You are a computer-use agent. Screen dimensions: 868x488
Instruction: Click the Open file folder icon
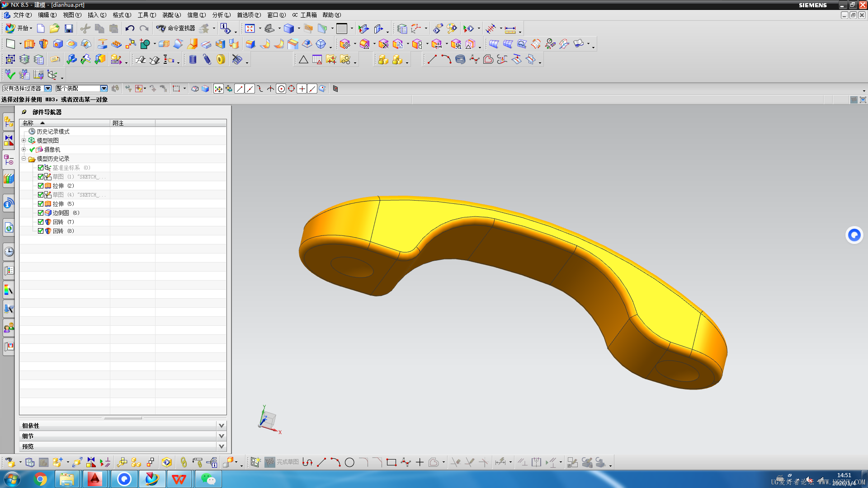[54, 28]
